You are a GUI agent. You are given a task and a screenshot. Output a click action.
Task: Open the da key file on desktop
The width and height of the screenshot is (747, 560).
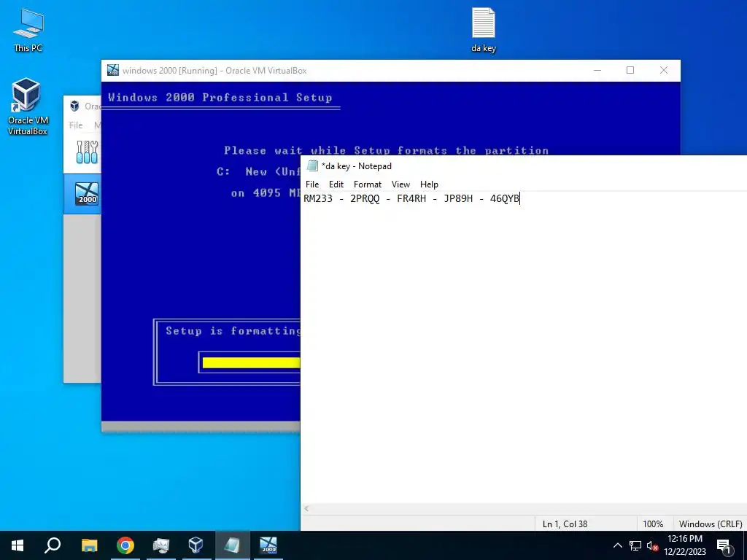point(484,29)
